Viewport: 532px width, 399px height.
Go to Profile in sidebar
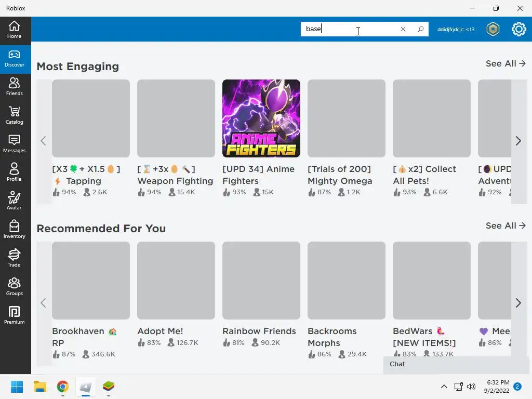(x=14, y=172)
